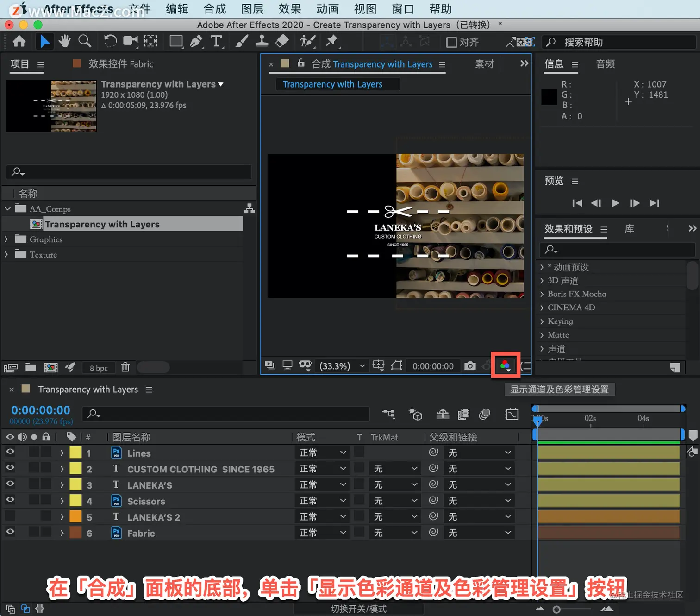Select the Unified Camera tool

coord(131,42)
